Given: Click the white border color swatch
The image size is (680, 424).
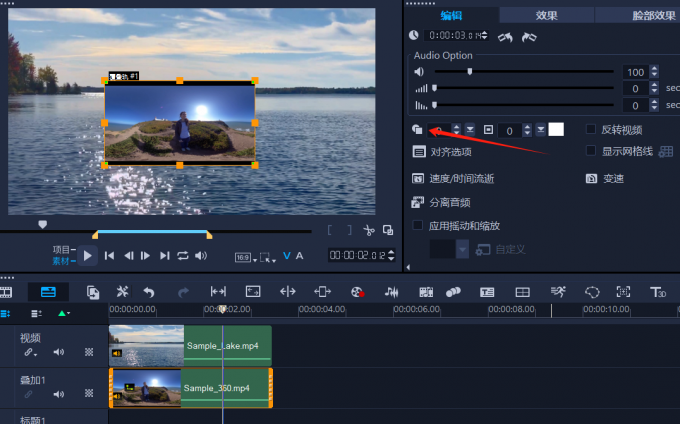Looking at the screenshot, I should [556, 129].
